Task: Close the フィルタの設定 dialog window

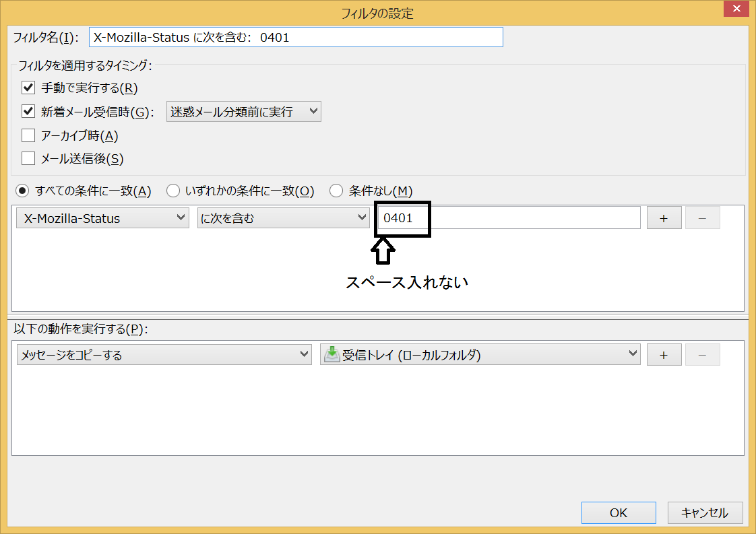Action: [736, 9]
